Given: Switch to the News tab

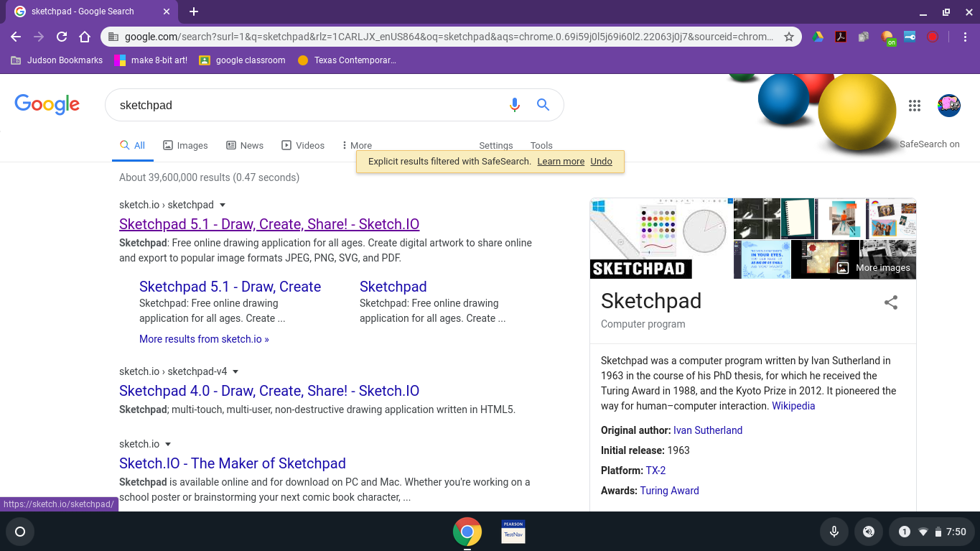Looking at the screenshot, I should click(x=245, y=145).
